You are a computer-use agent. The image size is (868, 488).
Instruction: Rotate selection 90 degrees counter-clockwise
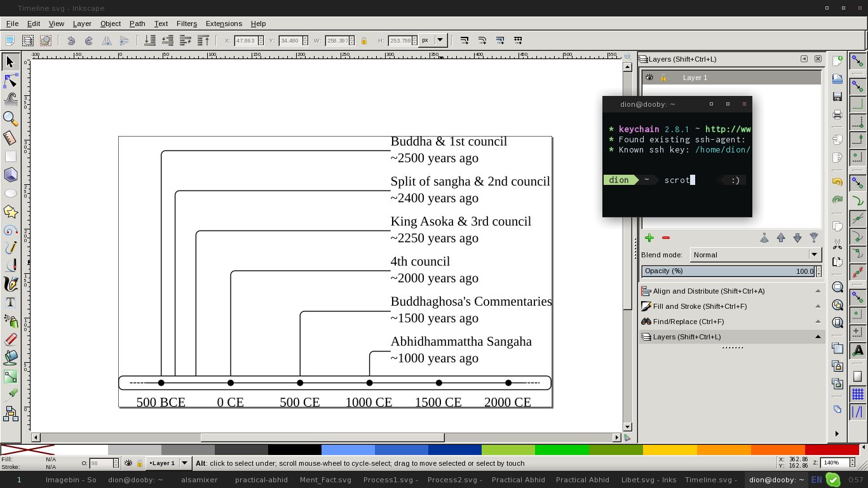71,41
